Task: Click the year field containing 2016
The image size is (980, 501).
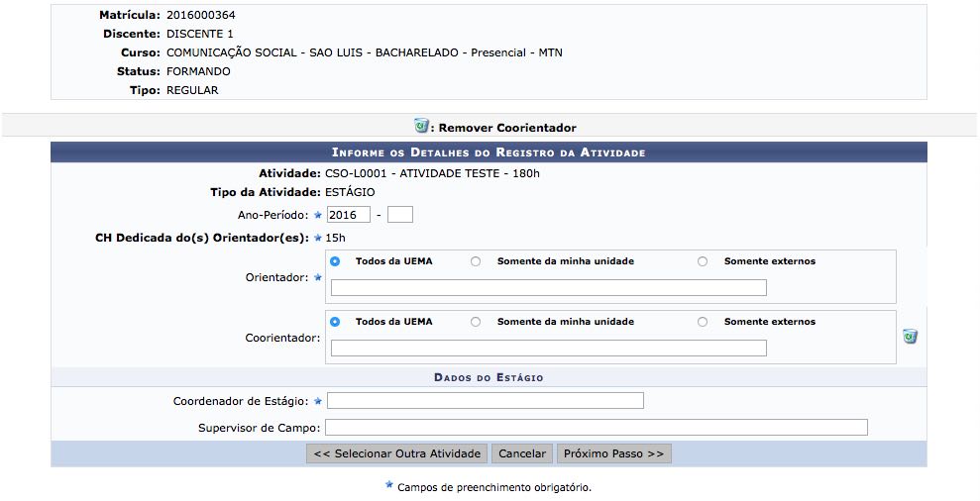Action: [x=348, y=215]
